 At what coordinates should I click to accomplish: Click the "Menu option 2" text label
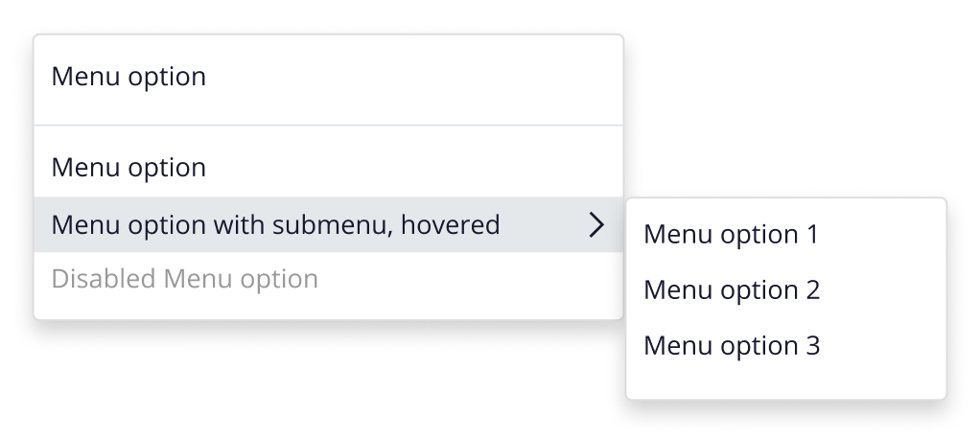click(x=731, y=289)
